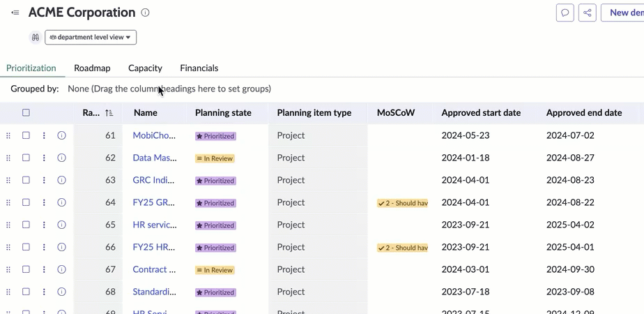Show info for rank 65 HR servic row
The width and height of the screenshot is (644, 314).
61,225
